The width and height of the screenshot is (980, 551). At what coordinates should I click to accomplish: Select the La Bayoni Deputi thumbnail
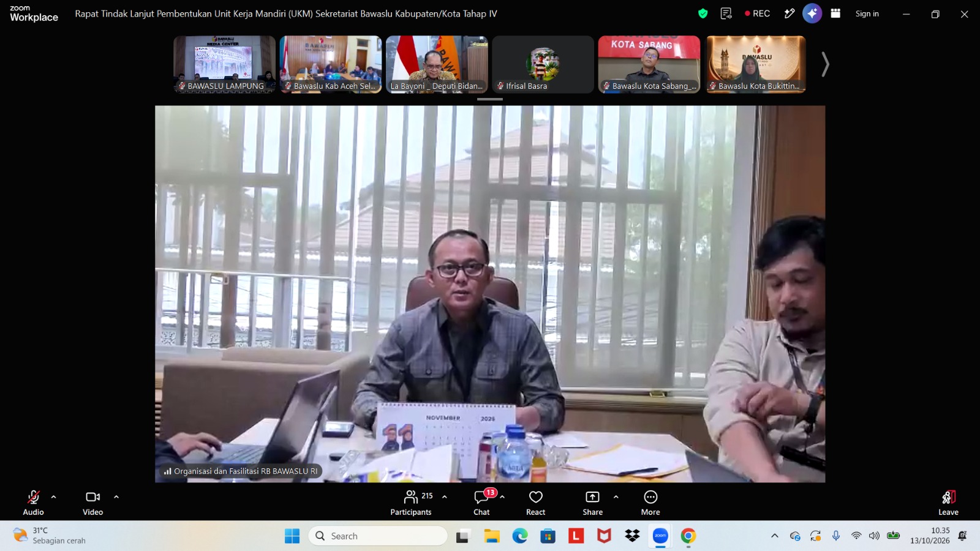[x=437, y=64]
